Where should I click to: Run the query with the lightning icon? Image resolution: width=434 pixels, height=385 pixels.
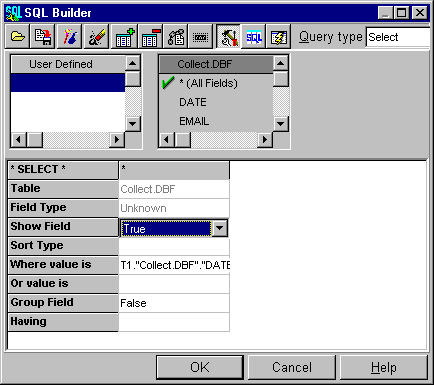279,36
